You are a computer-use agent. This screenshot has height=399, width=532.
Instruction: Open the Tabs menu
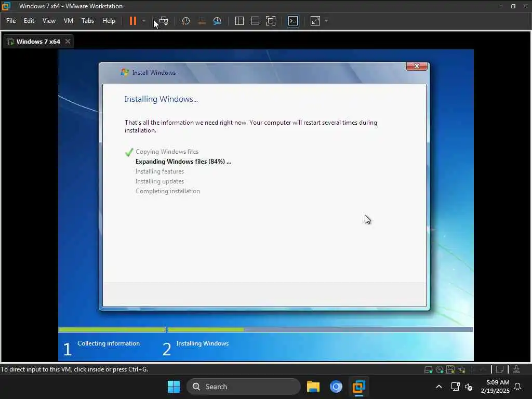click(x=88, y=21)
